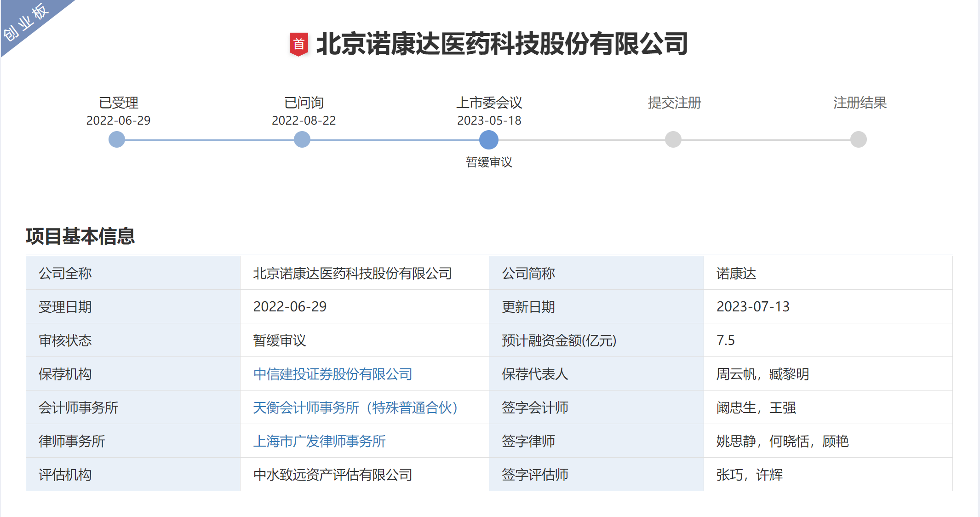Click the 审核状态 label cell

tap(133, 340)
